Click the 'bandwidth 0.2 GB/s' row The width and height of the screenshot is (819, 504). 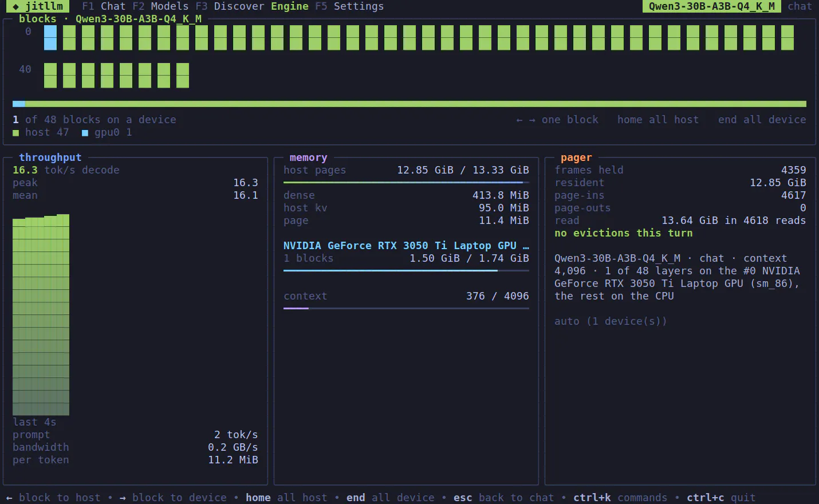coord(135,447)
